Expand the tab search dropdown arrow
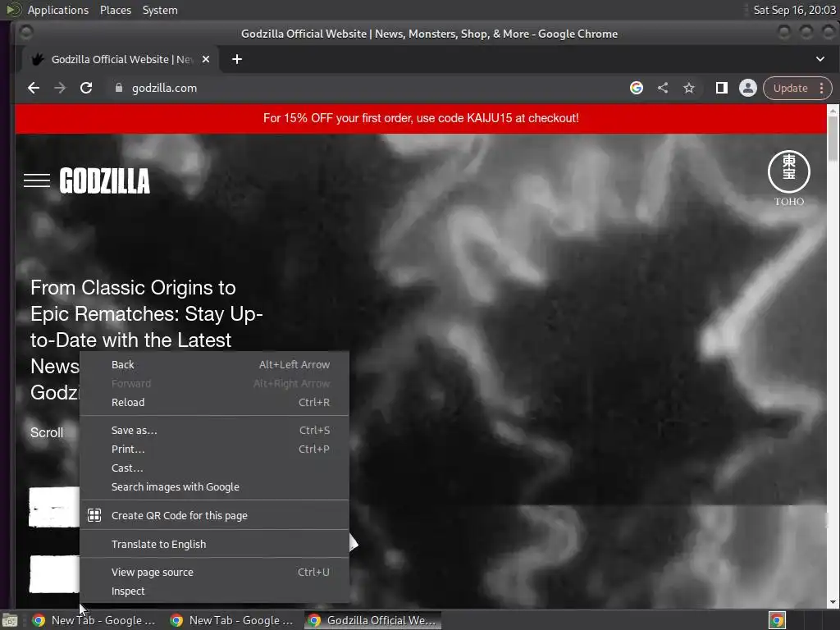Screen dimensions: 840x630 819,59
